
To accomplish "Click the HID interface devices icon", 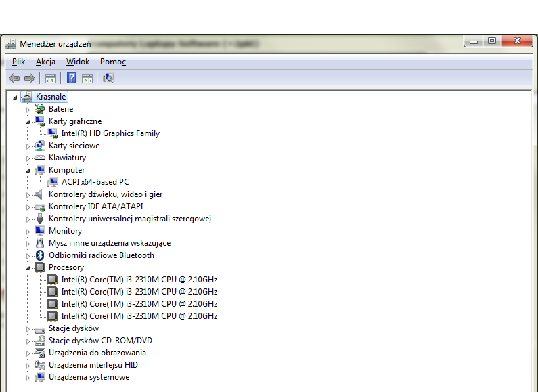I will (x=40, y=365).
